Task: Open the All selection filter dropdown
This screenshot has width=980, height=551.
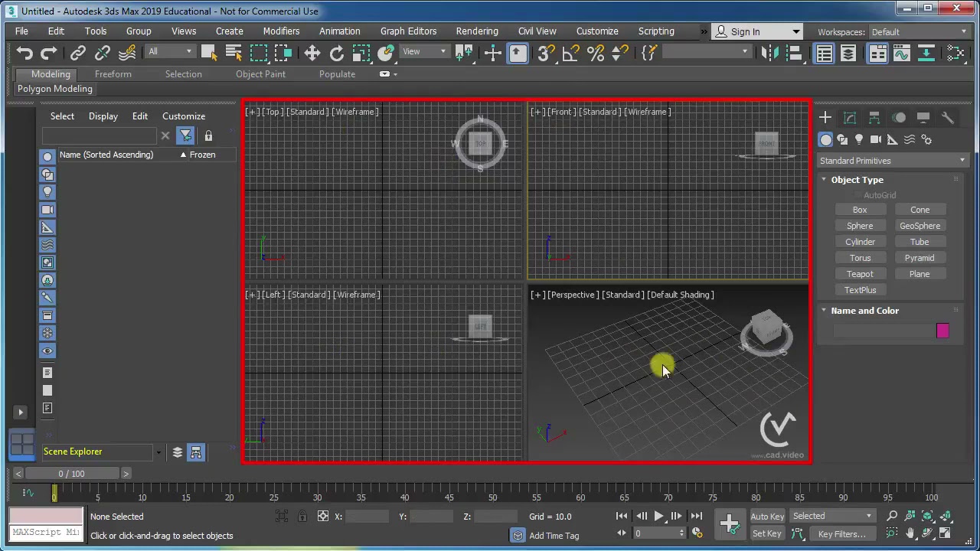Action: pyautogui.click(x=170, y=52)
